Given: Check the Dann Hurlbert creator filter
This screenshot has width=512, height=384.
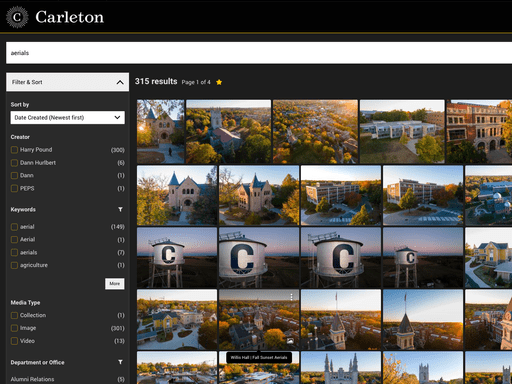Looking at the screenshot, I should [14, 163].
